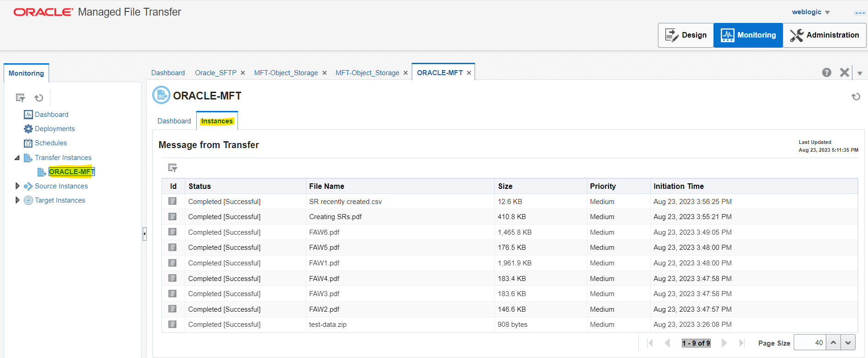Refresh the ORACLE-MFT instances panel
Image resolution: width=868 pixels, height=358 pixels.
(x=856, y=97)
